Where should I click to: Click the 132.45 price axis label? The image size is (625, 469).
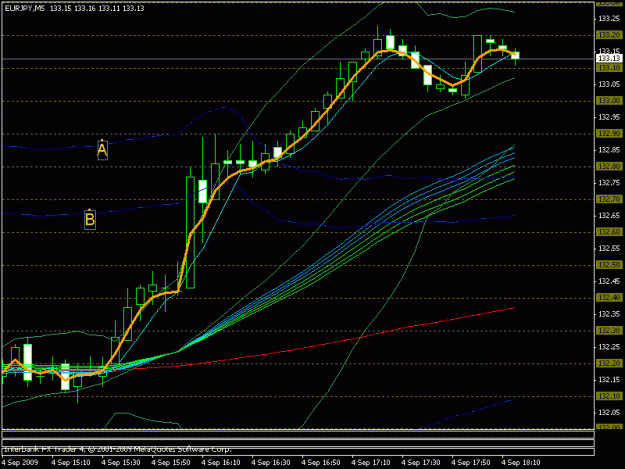coord(609,281)
